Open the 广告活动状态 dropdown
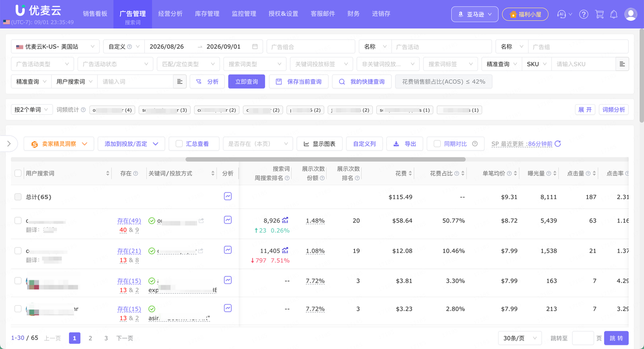The height and width of the screenshot is (349, 644). (115, 64)
